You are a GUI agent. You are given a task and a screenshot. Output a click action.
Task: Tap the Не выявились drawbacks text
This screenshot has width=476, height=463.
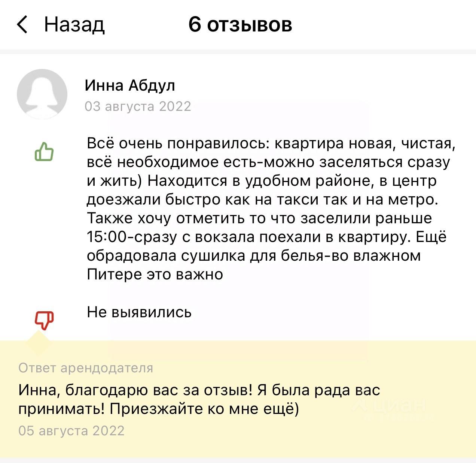tap(139, 312)
